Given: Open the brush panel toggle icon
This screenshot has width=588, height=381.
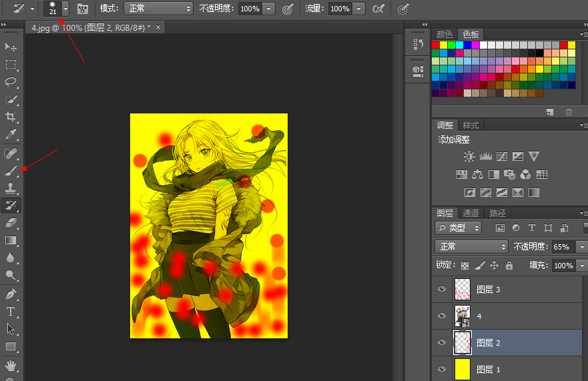Looking at the screenshot, I should 83,9.
